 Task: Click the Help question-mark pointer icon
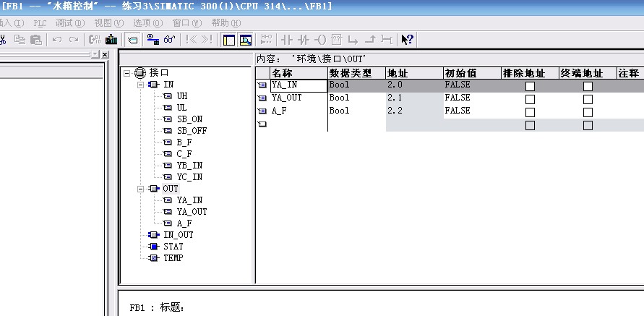click(407, 39)
